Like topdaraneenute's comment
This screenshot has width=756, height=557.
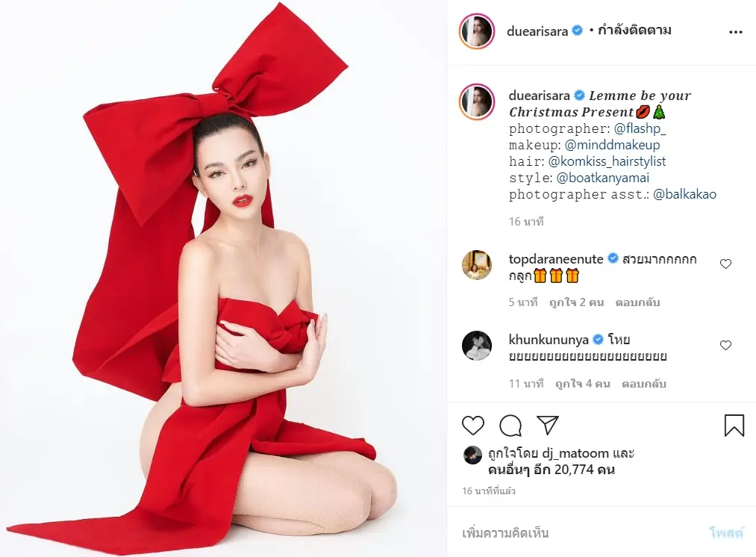(725, 264)
